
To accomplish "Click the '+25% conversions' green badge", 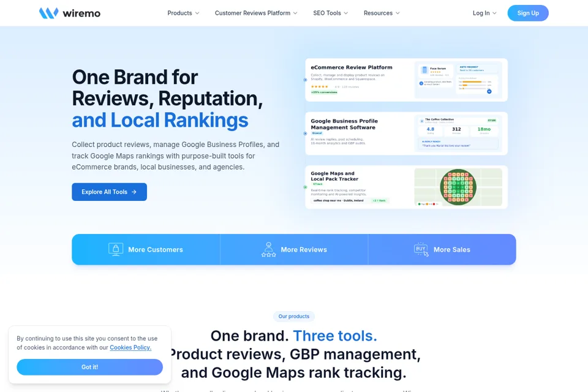I will [x=324, y=92].
